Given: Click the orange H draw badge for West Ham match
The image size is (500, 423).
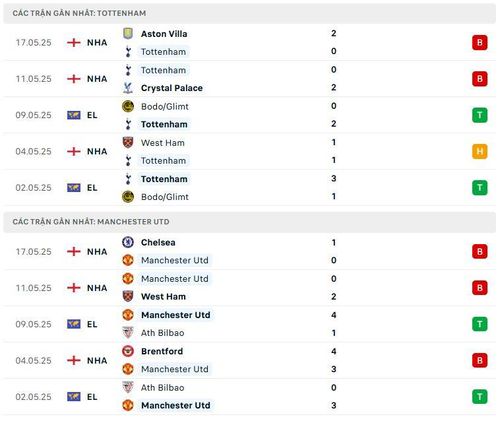Looking at the screenshot, I should click(480, 151).
